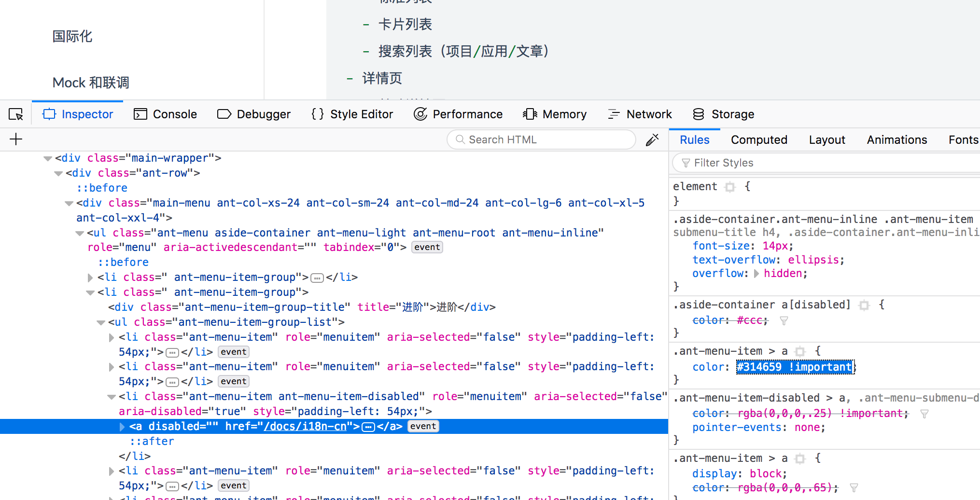The width and height of the screenshot is (980, 500).
Task: Open the Storage tab
Action: (x=723, y=114)
